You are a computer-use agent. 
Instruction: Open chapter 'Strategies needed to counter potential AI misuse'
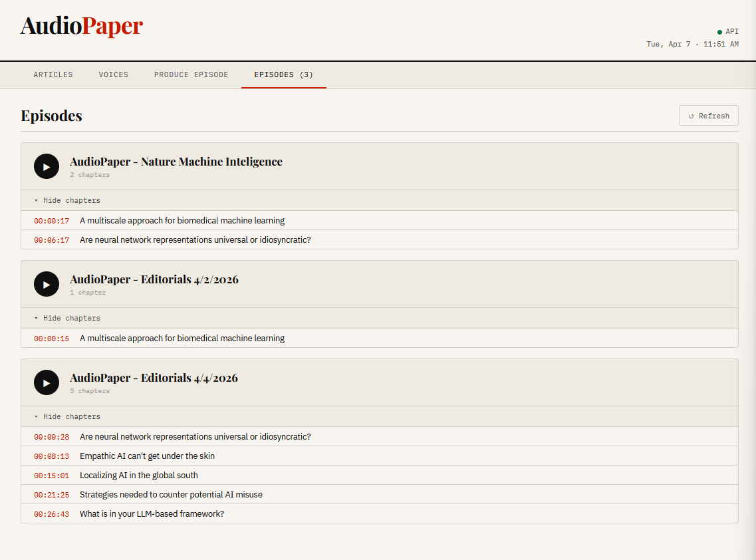(171, 495)
